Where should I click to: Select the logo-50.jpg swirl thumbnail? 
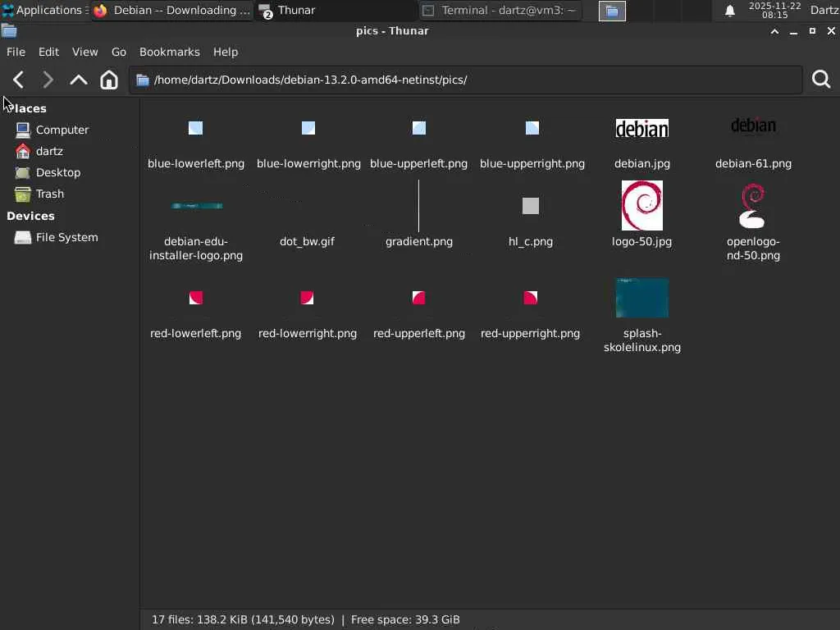(641, 206)
